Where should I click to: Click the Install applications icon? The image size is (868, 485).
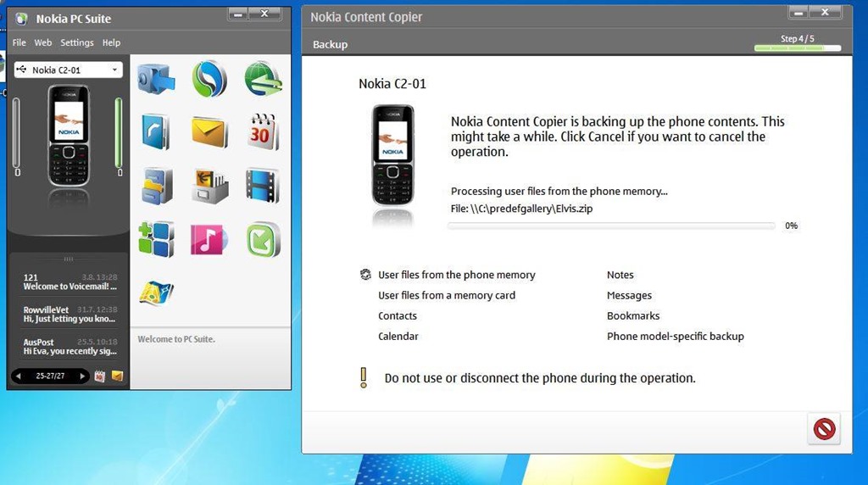(x=156, y=239)
